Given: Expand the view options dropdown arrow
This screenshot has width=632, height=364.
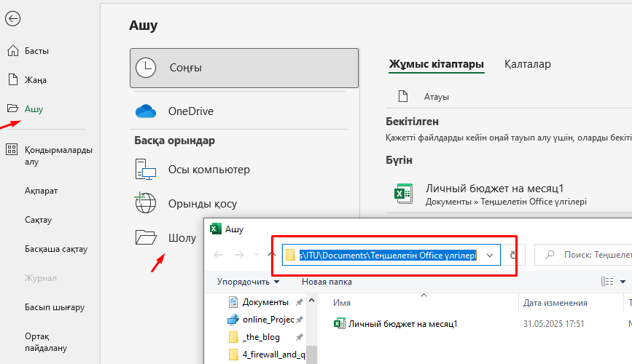Looking at the screenshot, I should pos(623,282).
